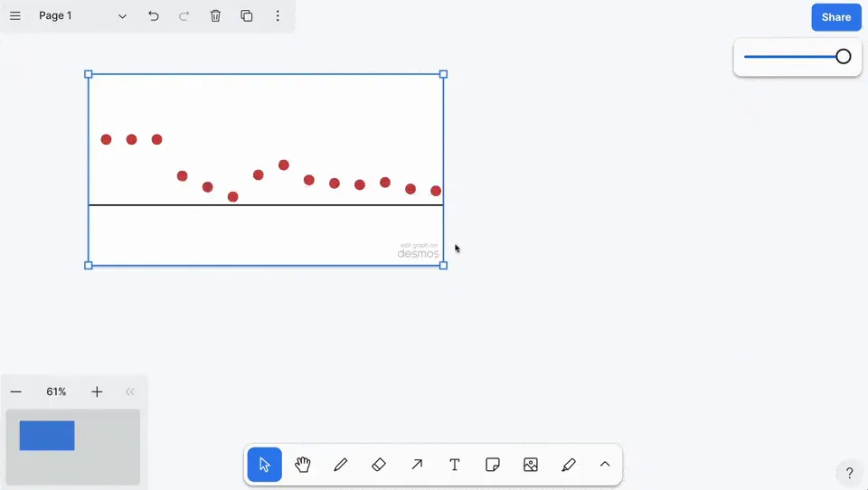Image resolution: width=868 pixels, height=490 pixels.
Task: Duplicate the selected shape
Action: tap(247, 16)
